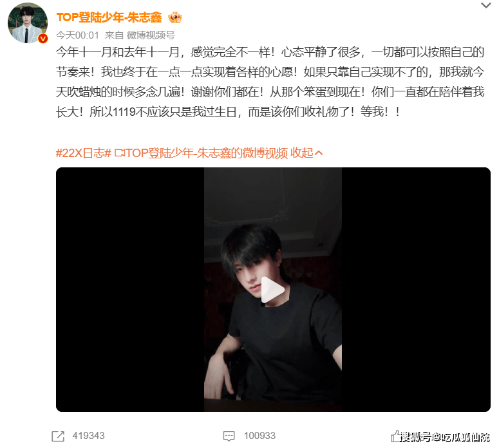Viewport: 499px width, 448px height.
Task: Click the video camera icon before the video link
Action: (x=119, y=153)
